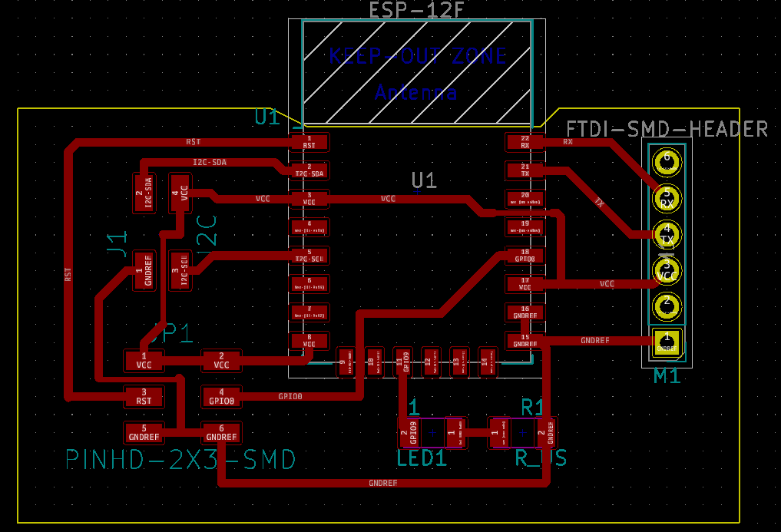The image size is (781, 532).
Task: Click FTDI header pad 5 RX
Action: [667, 198]
